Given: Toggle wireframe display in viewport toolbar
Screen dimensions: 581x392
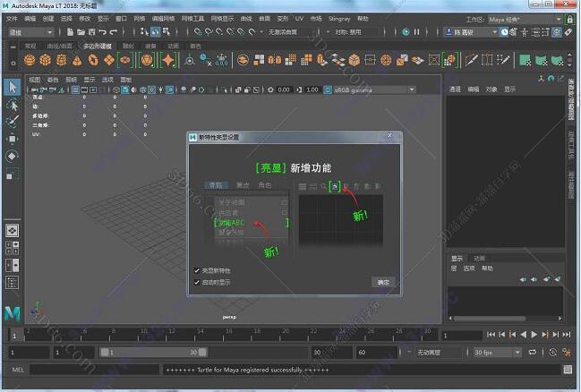Looking at the screenshot, I should tap(116, 89).
